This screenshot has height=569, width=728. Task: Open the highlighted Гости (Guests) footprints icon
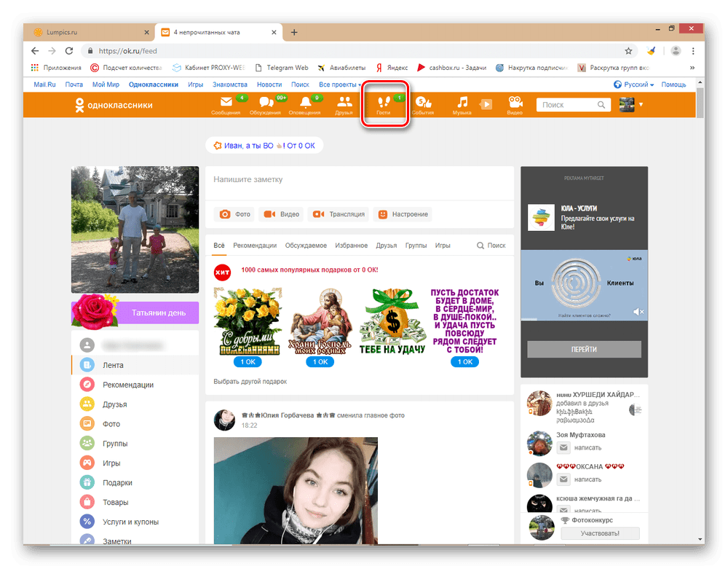[x=384, y=103]
